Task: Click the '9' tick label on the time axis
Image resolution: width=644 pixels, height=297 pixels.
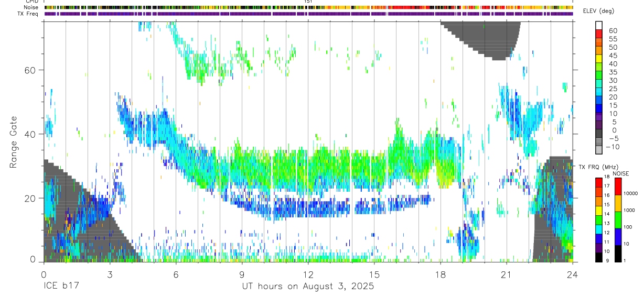Action: (x=242, y=274)
